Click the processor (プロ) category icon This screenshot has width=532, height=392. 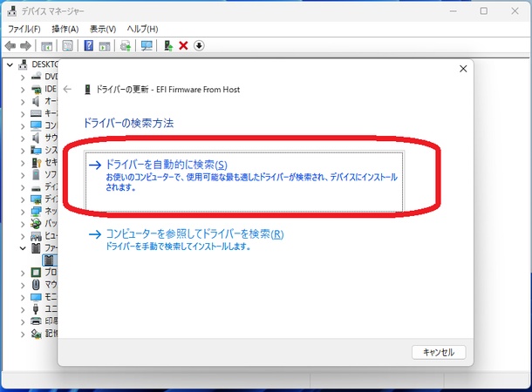click(x=36, y=273)
